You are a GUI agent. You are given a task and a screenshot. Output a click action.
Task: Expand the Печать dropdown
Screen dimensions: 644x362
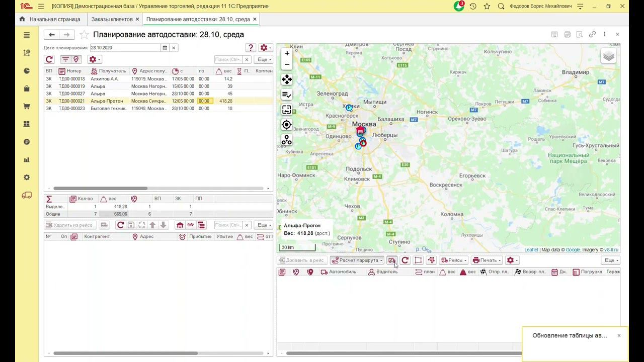pos(487,260)
